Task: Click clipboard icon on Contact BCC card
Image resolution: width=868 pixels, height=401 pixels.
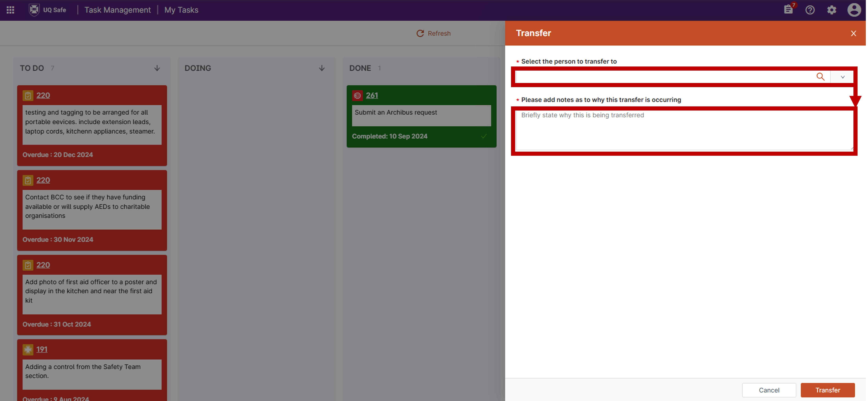Action: click(28, 181)
